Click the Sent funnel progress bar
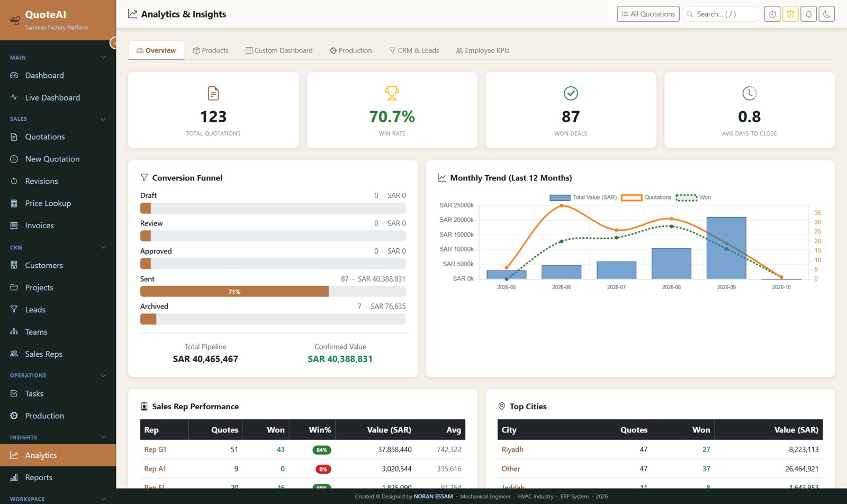The image size is (847, 504). [273, 292]
